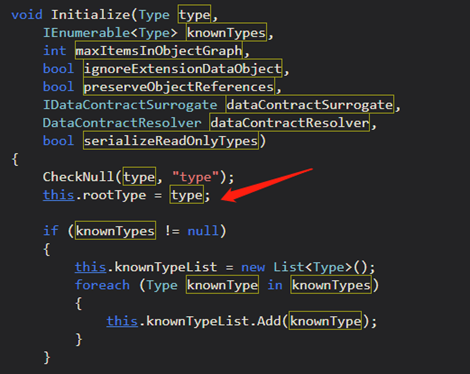Click the DataContractResolver type name
This screenshot has width=470, height=374.
click(x=122, y=123)
